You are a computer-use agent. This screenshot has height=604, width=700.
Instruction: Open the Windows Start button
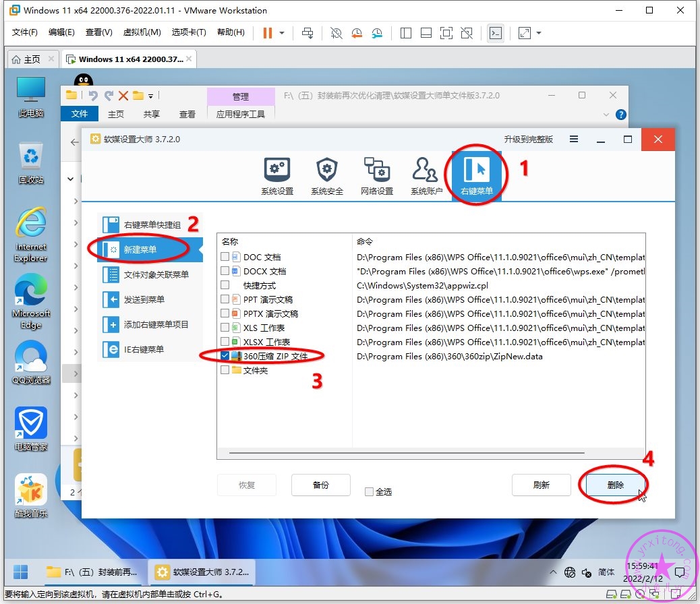20,572
